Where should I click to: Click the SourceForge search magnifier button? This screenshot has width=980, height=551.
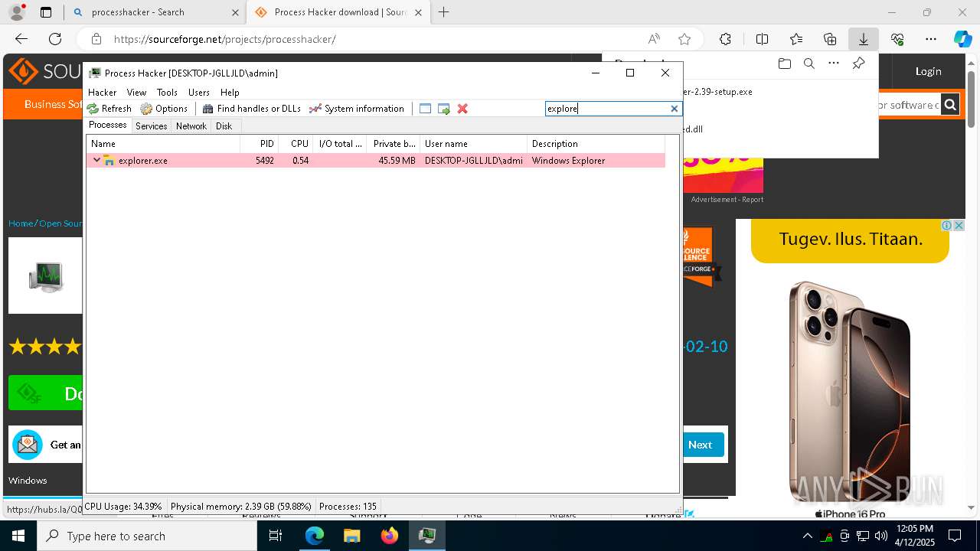pos(950,105)
